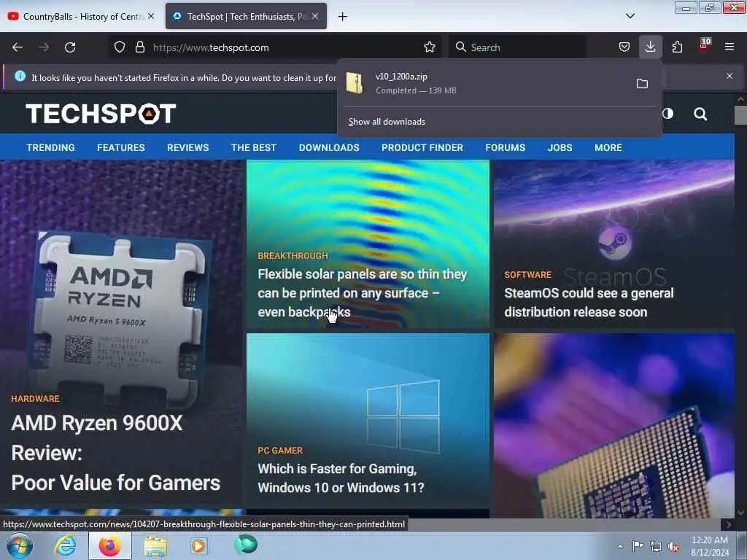Viewport: 747px width, 560px height.
Task: Open the FEATURES nav item
Action: (x=121, y=147)
